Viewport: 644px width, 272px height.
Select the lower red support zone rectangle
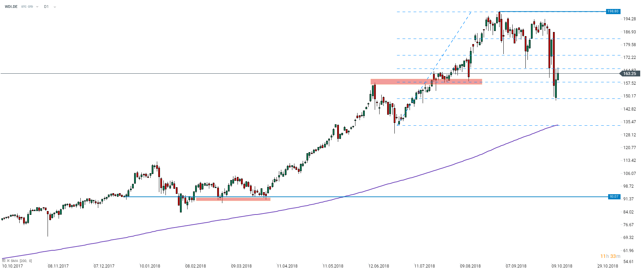click(233, 199)
